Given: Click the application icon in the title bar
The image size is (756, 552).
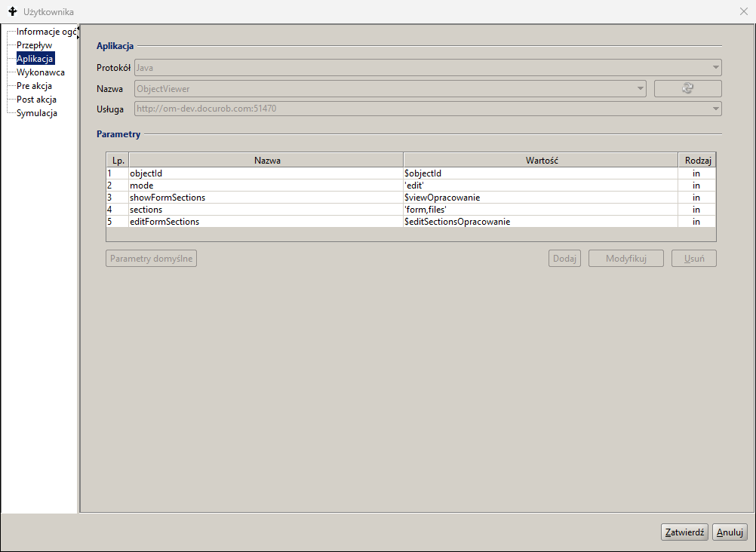Looking at the screenshot, I should [x=12, y=11].
